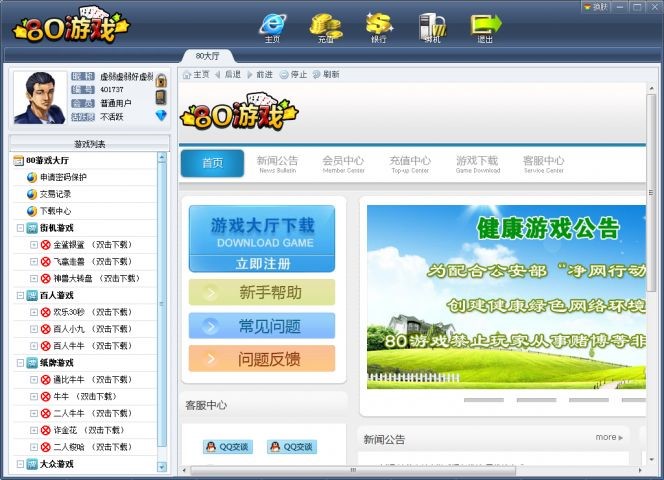Click the 主页 home button in browser toolbar
Viewport: 664px width, 480px height.
coord(196,75)
